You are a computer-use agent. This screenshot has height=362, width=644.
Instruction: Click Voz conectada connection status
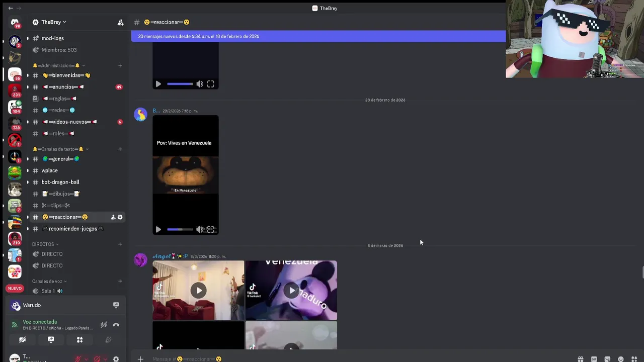40,322
